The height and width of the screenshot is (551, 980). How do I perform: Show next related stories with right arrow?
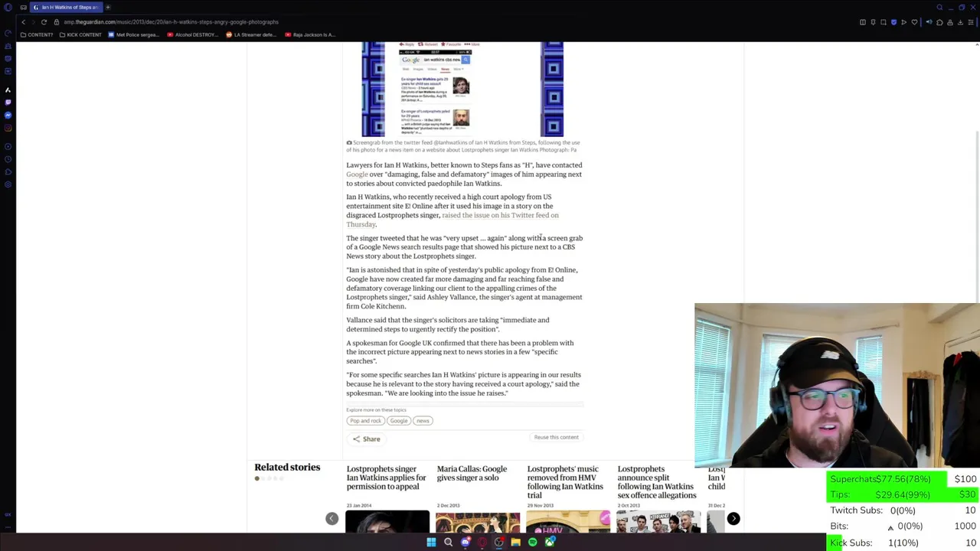click(733, 519)
